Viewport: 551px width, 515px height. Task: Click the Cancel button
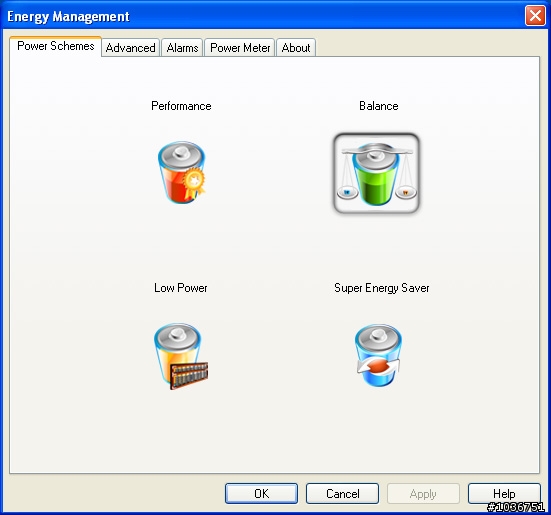(343, 494)
